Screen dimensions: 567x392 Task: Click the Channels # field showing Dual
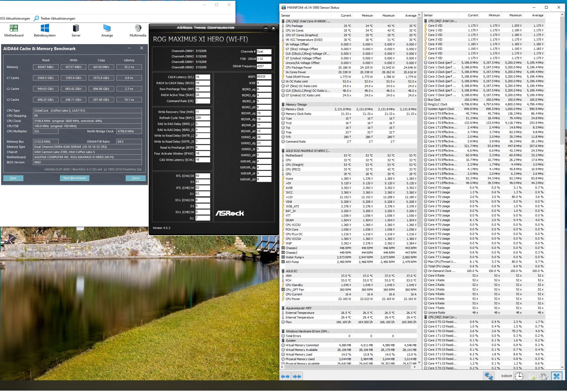pos(264,51)
